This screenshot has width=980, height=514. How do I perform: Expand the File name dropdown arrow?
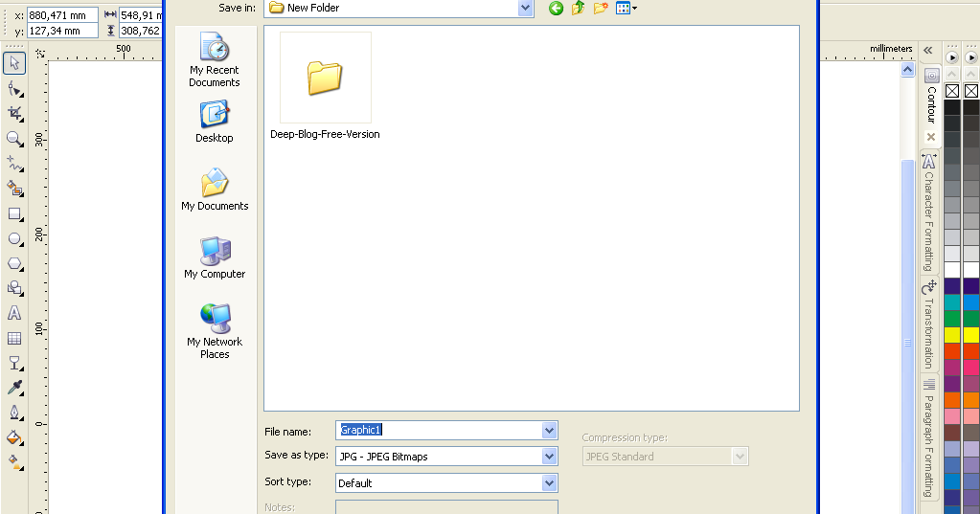[x=549, y=430]
